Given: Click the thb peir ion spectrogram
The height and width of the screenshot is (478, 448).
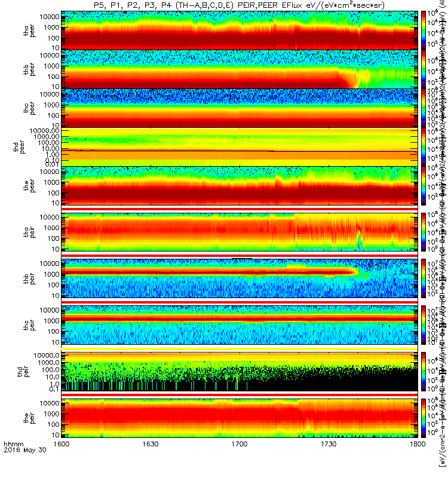Looking at the screenshot, I should point(240,278).
